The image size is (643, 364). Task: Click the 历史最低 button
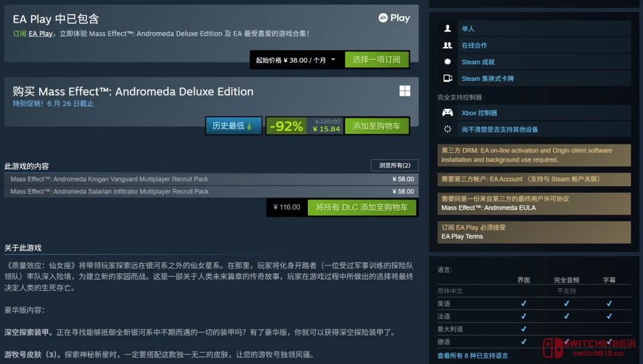[233, 125]
